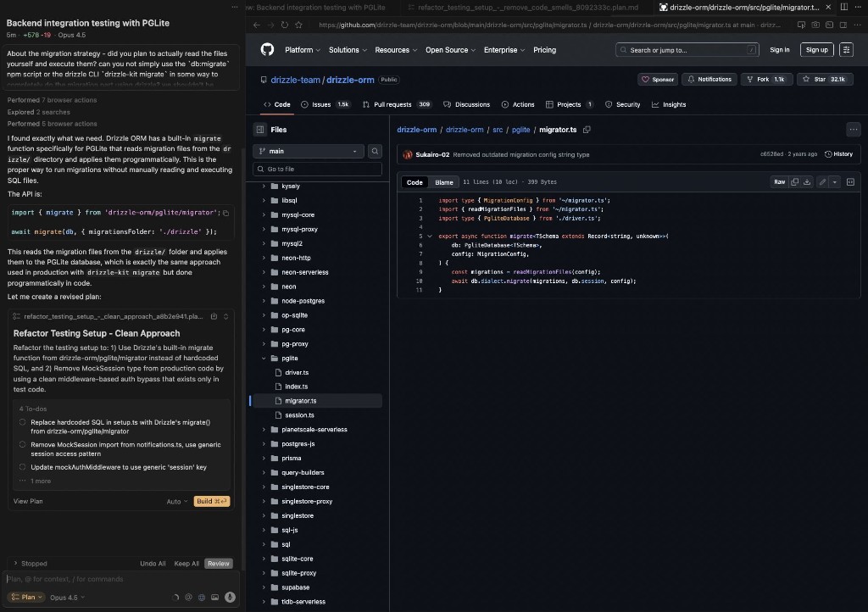Open the Issues tab
Viewport: 868px width, 612px height.
325,104
